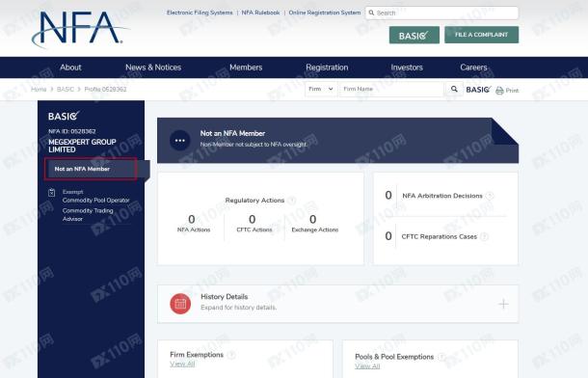Click the NFA Actions count

click(192, 219)
